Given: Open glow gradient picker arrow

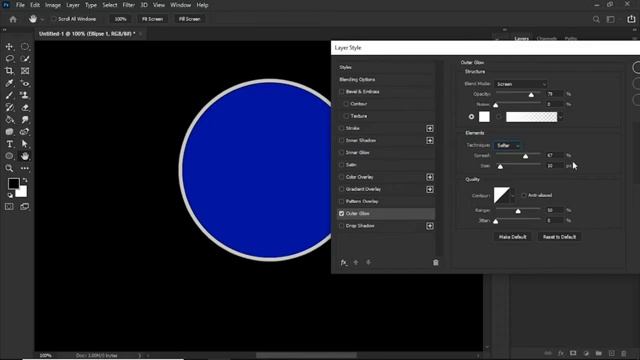Looking at the screenshot, I should [561, 117].
